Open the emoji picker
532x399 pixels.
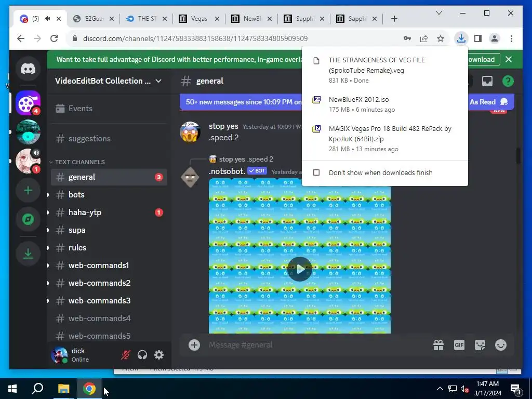tap(501, 345)
